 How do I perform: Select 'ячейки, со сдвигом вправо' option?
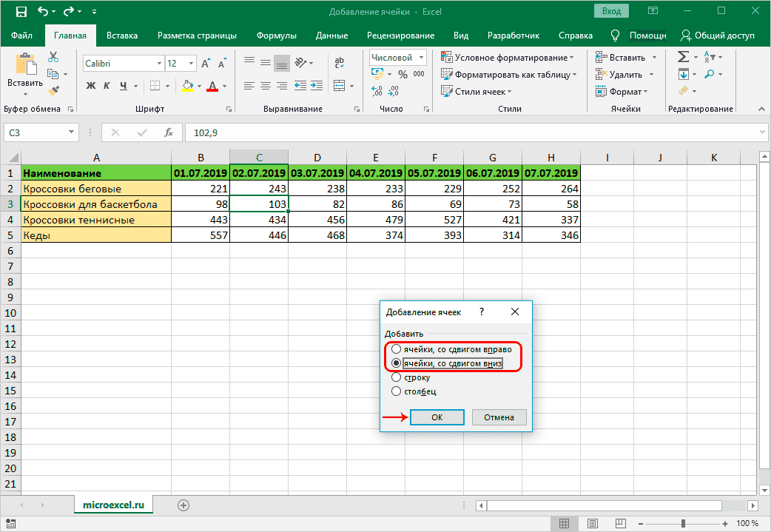(397, 349)
